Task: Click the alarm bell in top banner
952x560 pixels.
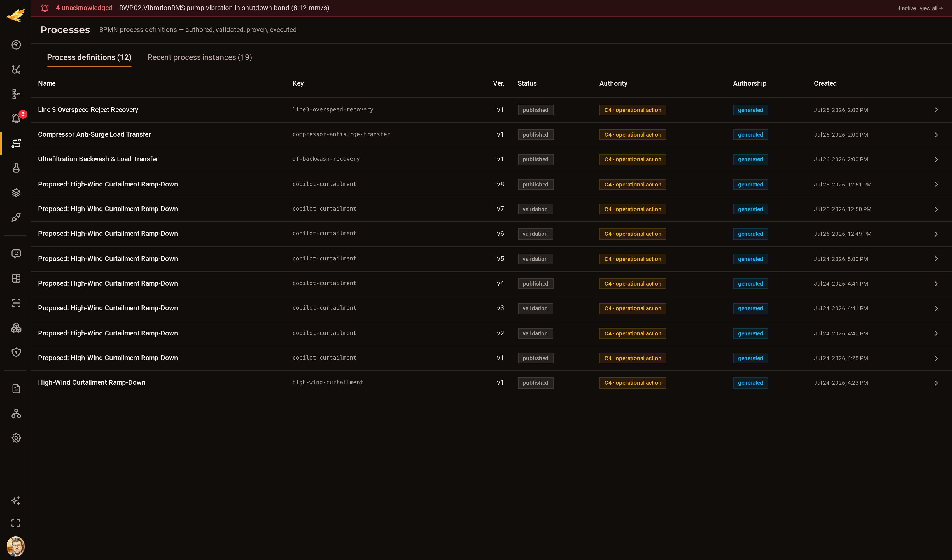Action: tap(45, 8)
